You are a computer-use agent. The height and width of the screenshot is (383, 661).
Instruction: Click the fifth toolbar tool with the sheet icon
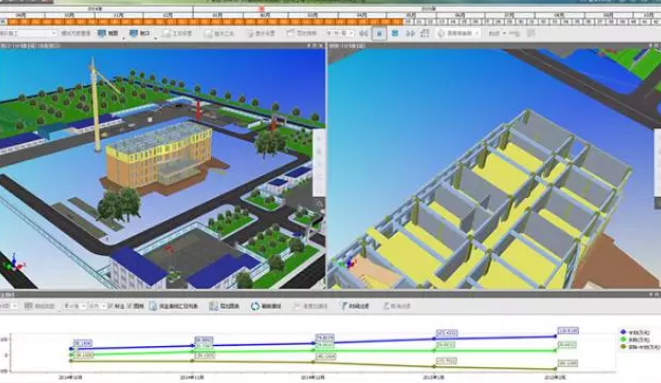[261, 33]
